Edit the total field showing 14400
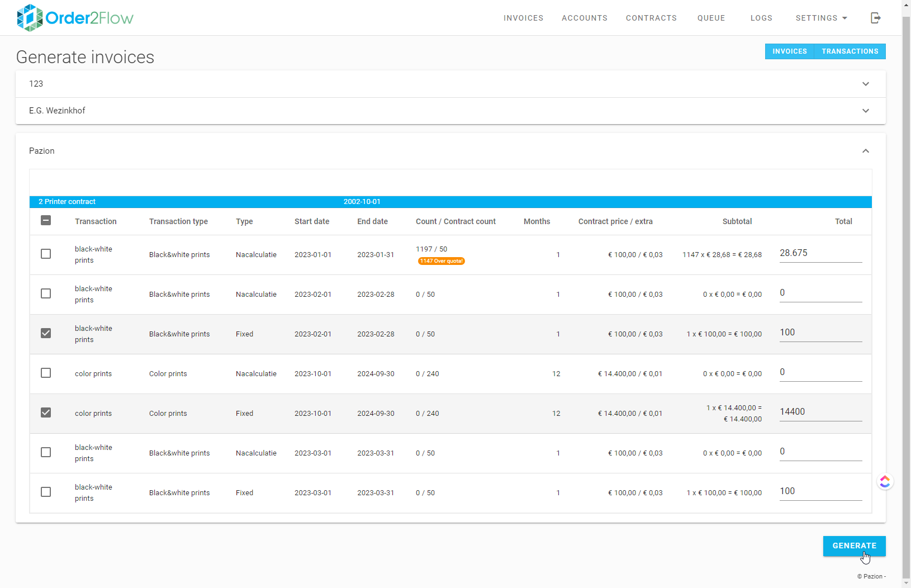Image resolution: width=911 pixels, height=588 pixels. click(820, 412)
